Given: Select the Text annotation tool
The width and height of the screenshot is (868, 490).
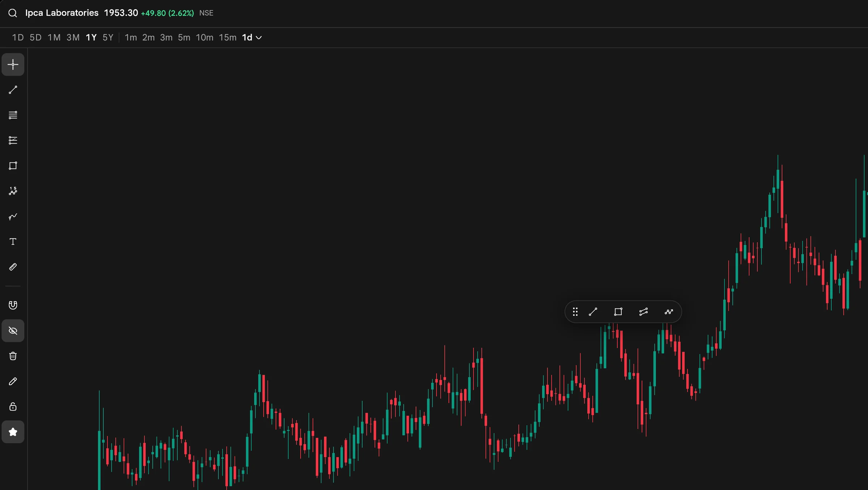Looking at the screenshot, I should click(13, 242).
